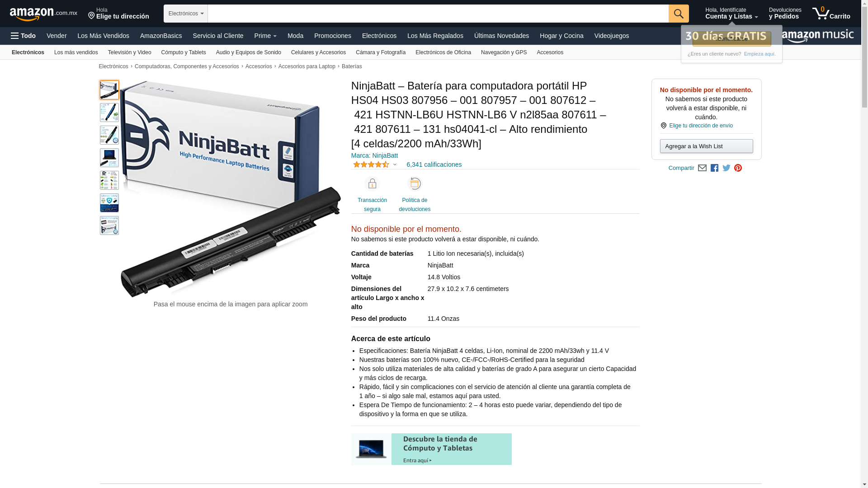Select Celulares y Accesorios category tab
Image resolution: width=868 pixels, height=488 pixels.
318,52
